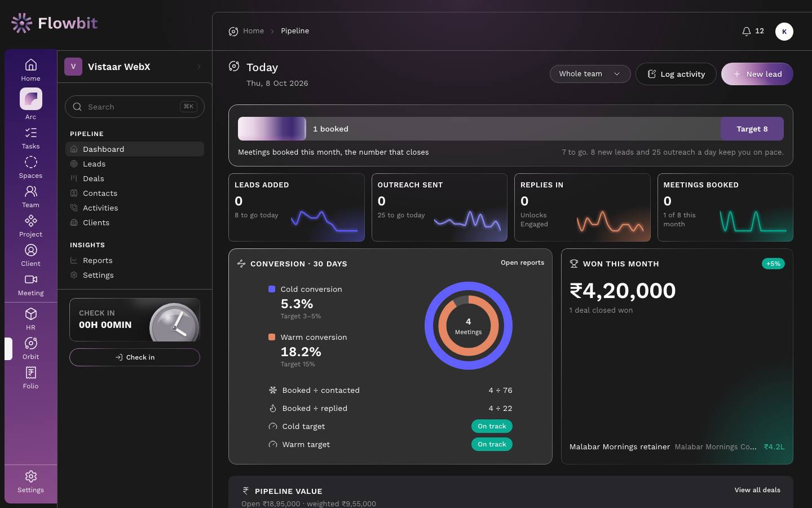Open the Folio receipt icon
This screenshot has width=812, height=508.
click(31, 373)
